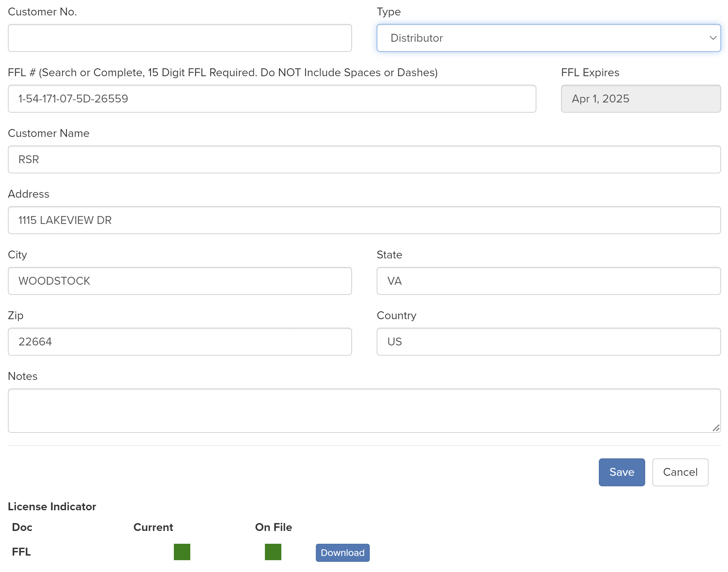
Task: Focus the Customer Name field containing RSR
Action: 364,159
